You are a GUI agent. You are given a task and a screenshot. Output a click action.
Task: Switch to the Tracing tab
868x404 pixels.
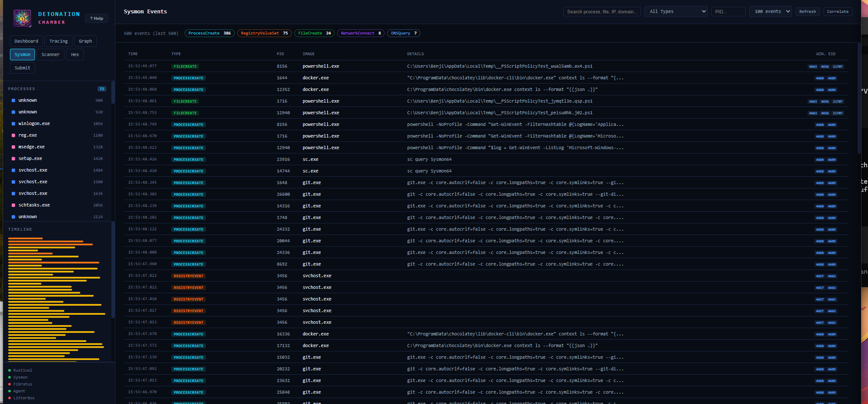pos(58,41)
